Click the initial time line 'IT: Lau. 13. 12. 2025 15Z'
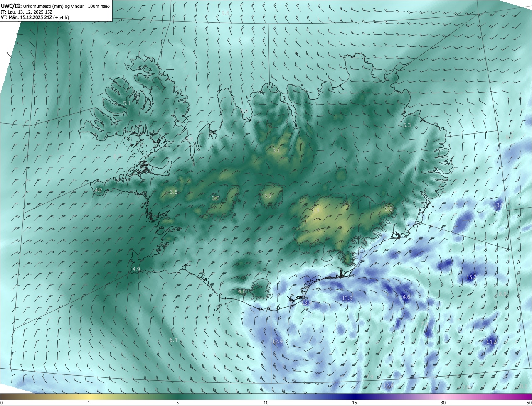This screenshot has height=406, width=532. (27, 12)
